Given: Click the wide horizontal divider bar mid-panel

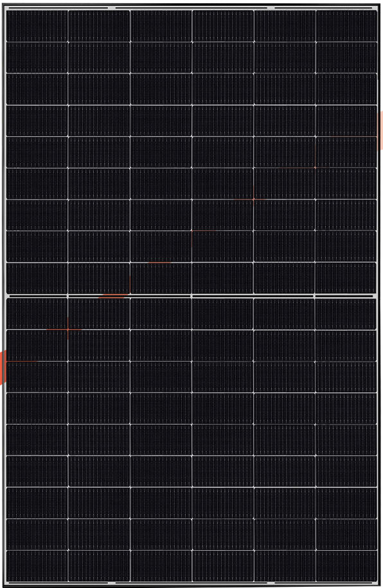Looking at the screenshot, I should [x=191, y=296].
